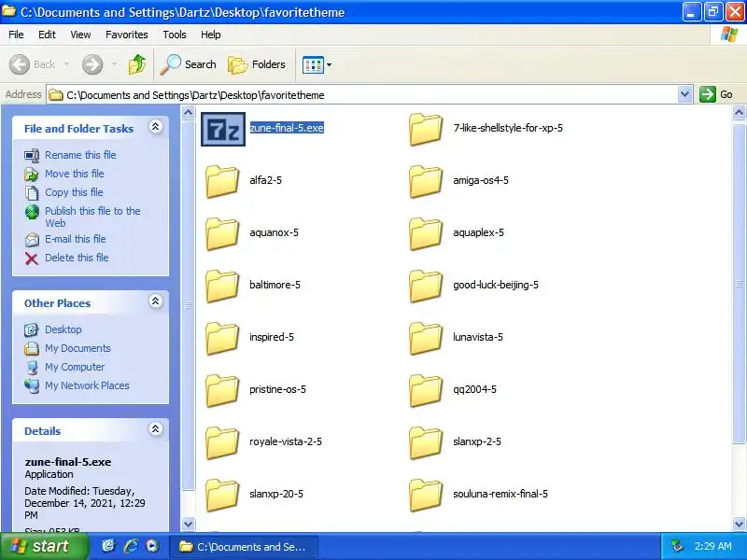Click the red X delete icon

[32, 259]
